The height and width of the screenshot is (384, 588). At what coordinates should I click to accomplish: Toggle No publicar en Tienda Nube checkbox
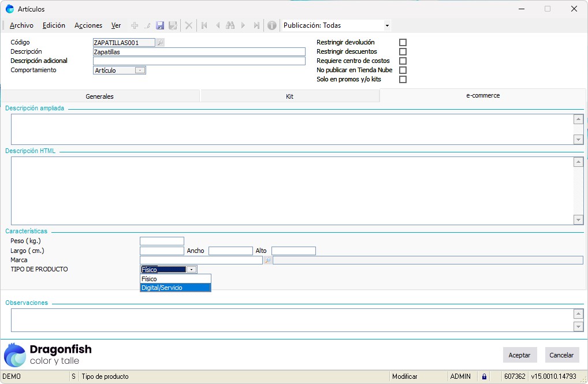pyautogui.click(x=403, y=70)
